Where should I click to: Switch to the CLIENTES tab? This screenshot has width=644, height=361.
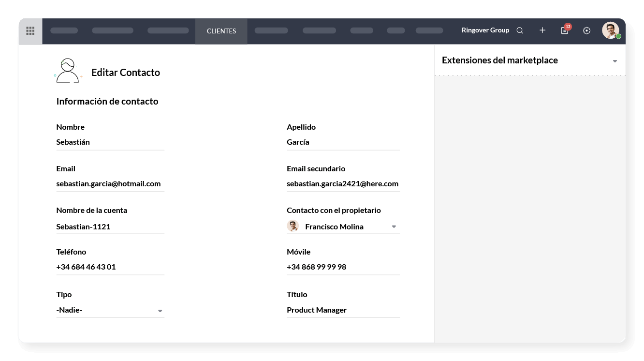click(221, 31)
